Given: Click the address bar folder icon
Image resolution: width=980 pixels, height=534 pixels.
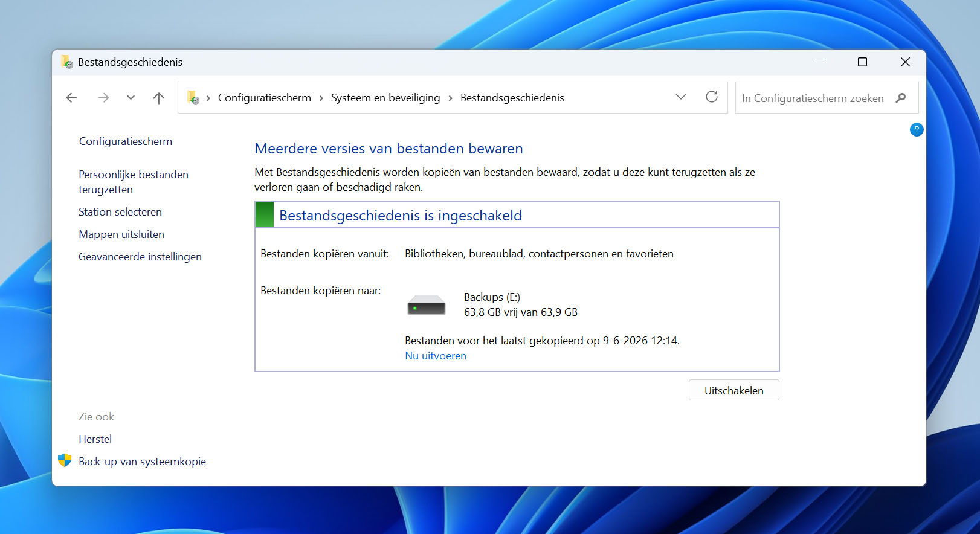Looking at the screenshot, I should click(x=193, y=97).
